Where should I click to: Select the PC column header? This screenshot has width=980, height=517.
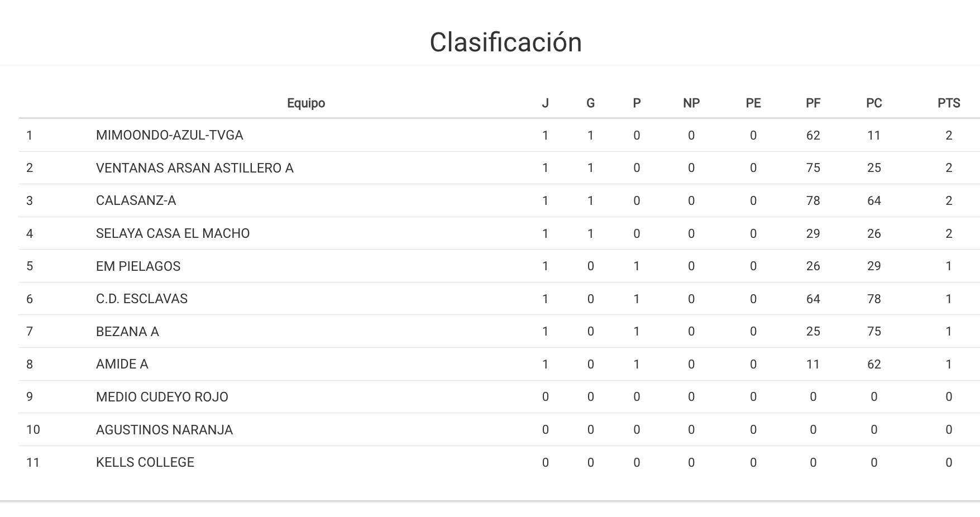point(873,103)
